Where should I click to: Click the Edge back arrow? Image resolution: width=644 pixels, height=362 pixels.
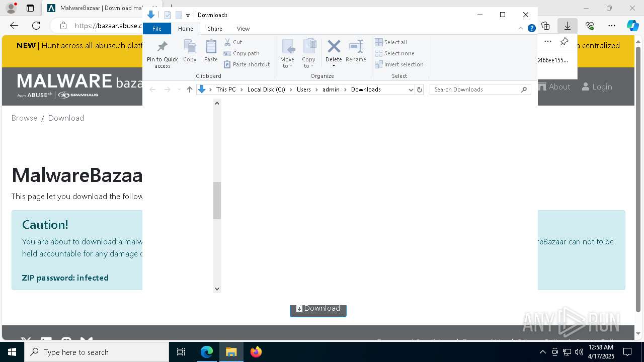(x=14, y=26)
